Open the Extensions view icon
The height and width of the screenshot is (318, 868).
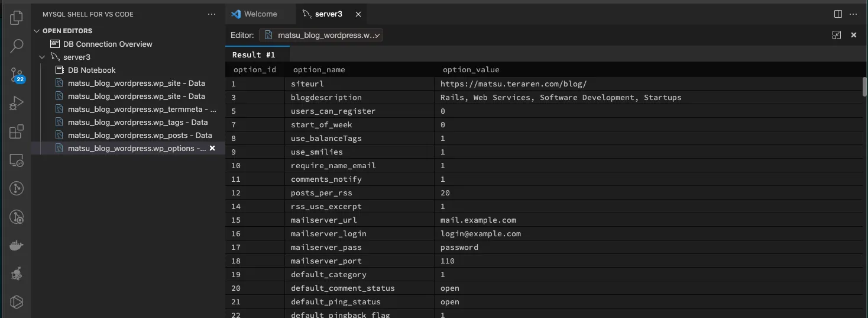pyautogui.click(x=17, y=131)
